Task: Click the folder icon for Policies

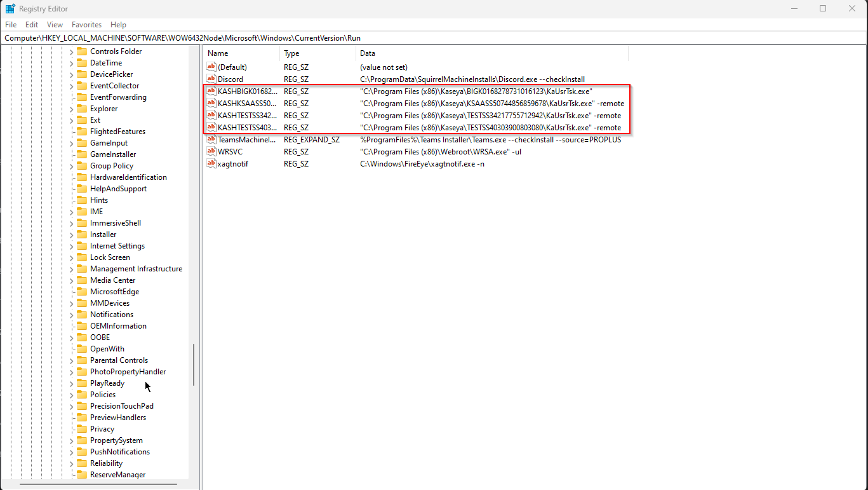Action: click(83, 394)
